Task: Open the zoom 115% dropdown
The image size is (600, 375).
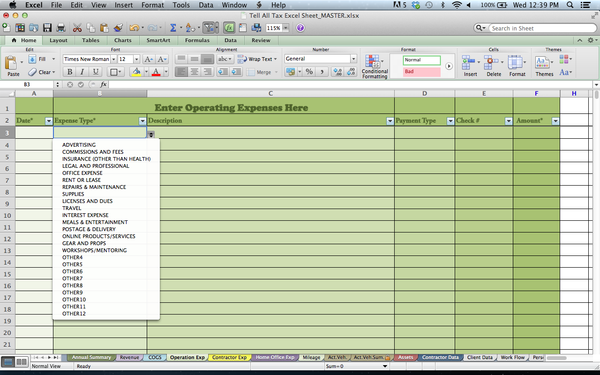Action: (x=285, y=28)
